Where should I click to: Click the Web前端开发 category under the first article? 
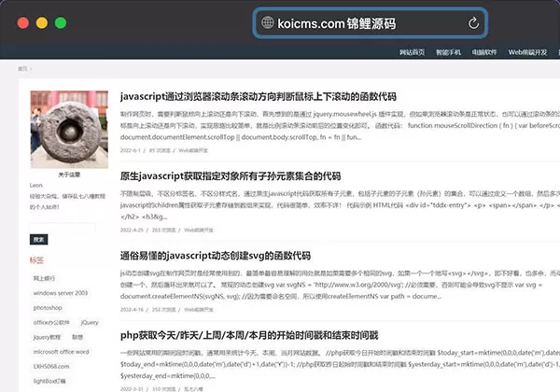[x=193, y=150]
